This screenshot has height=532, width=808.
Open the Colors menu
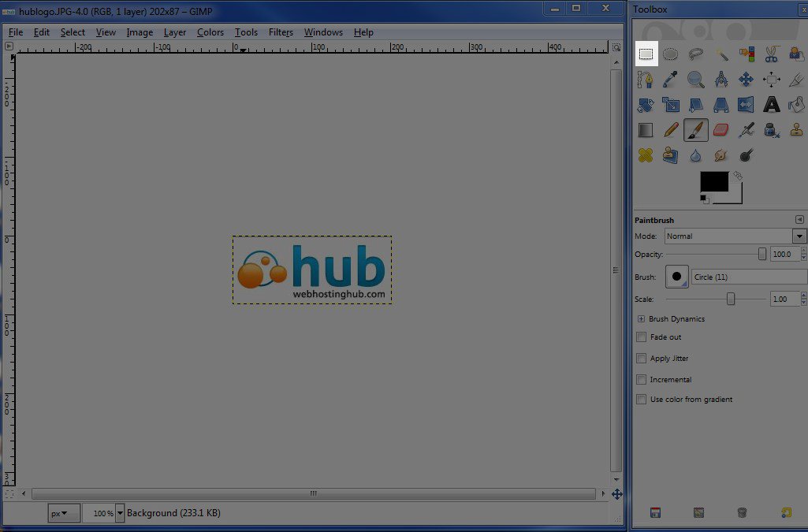(x=210, y=32)
